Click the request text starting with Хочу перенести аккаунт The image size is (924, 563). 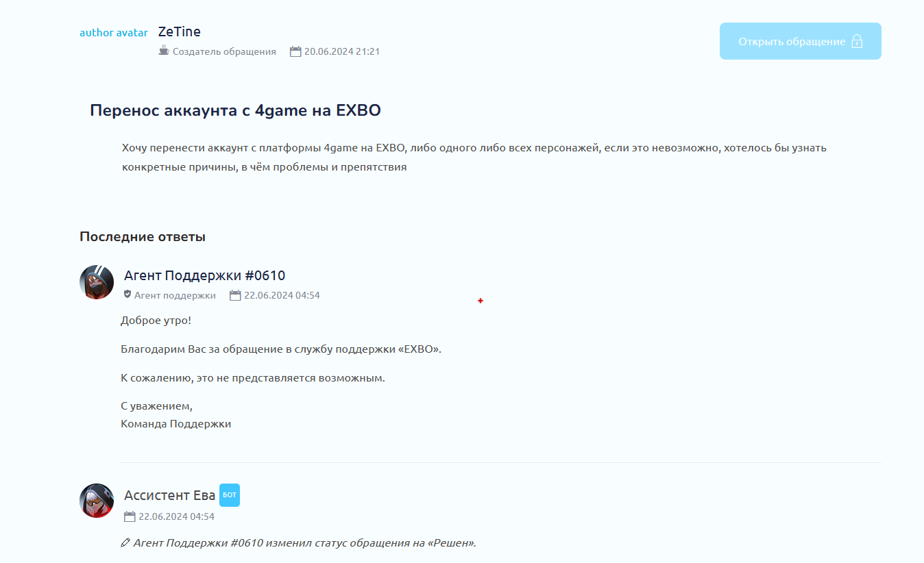tap(474, 158)
